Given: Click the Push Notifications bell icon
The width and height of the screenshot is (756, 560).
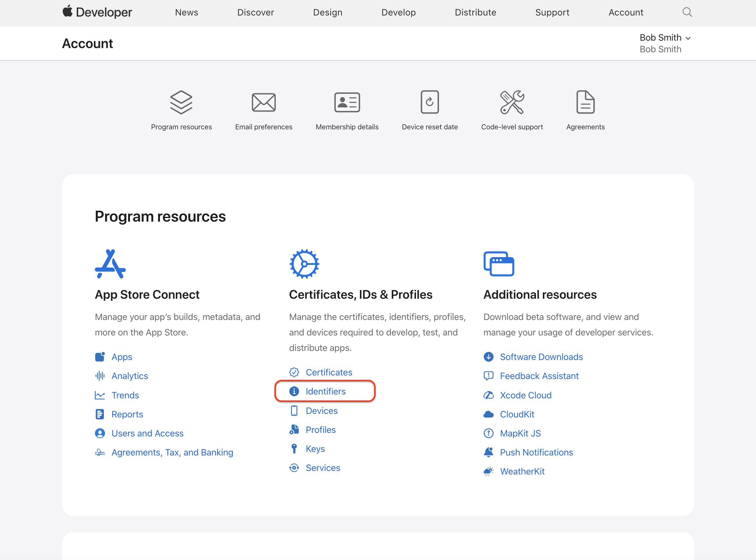Looking at the screenshot, I should 489,452.
